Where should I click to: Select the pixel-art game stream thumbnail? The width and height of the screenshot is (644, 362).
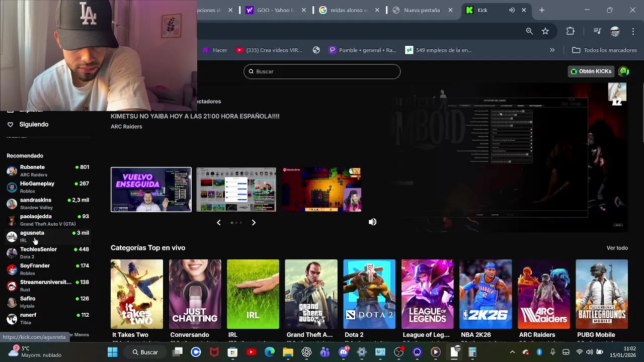pos(321,190)
